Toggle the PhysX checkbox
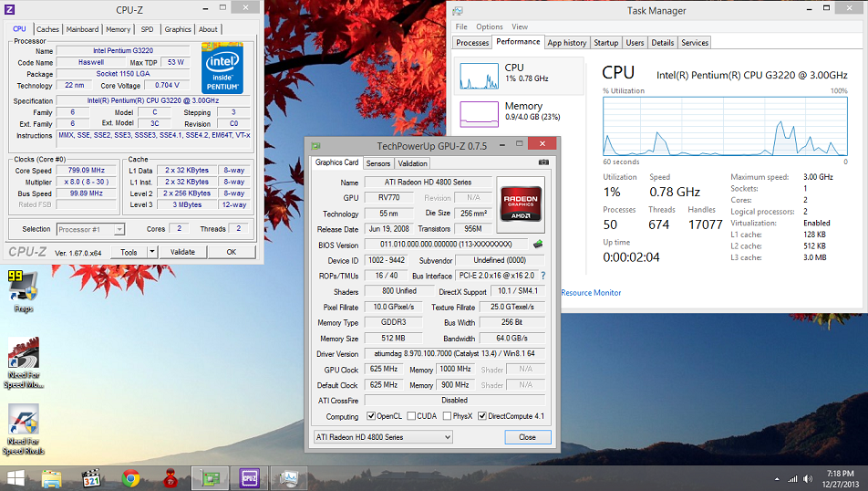868x491 pixels. point(448,416)
